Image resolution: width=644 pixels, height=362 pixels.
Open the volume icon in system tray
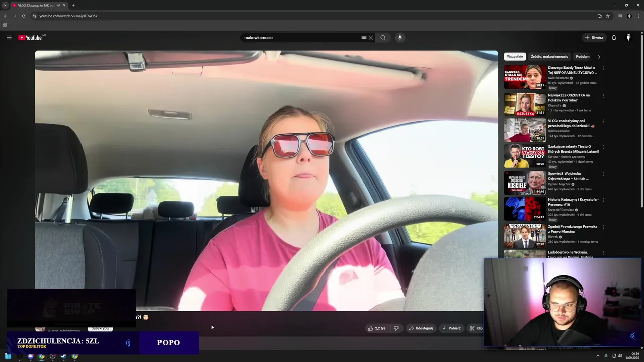[620, 356]
